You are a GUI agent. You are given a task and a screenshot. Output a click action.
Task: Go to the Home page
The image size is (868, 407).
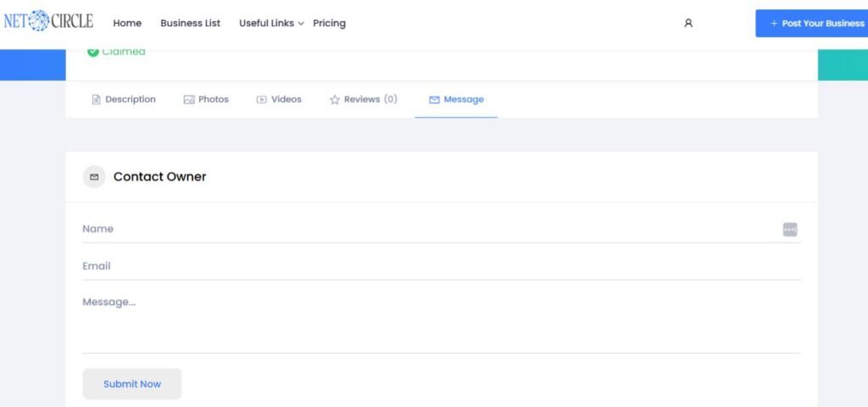pyautogui.click(x=127, y=23)
